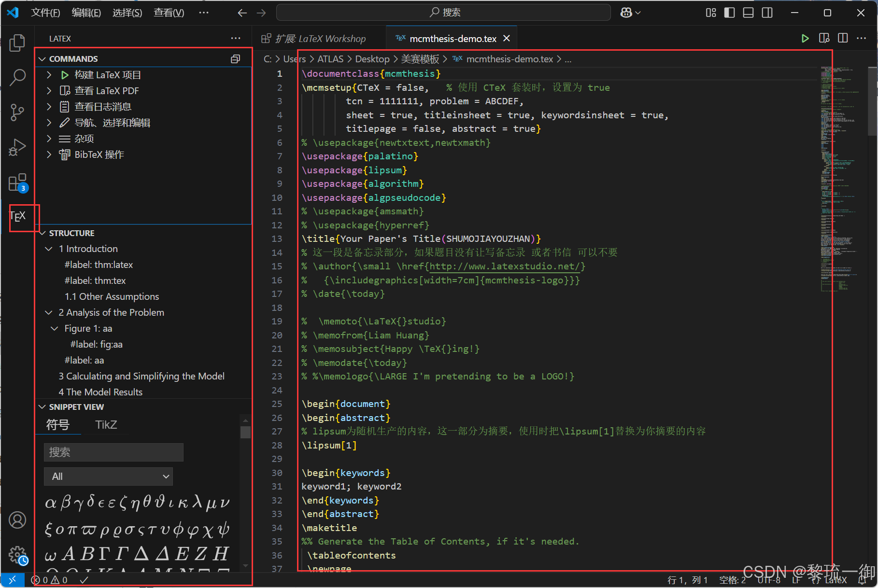Collapse 2 Analysis of the Problem
878x588 pixels.
click(49, 312)
